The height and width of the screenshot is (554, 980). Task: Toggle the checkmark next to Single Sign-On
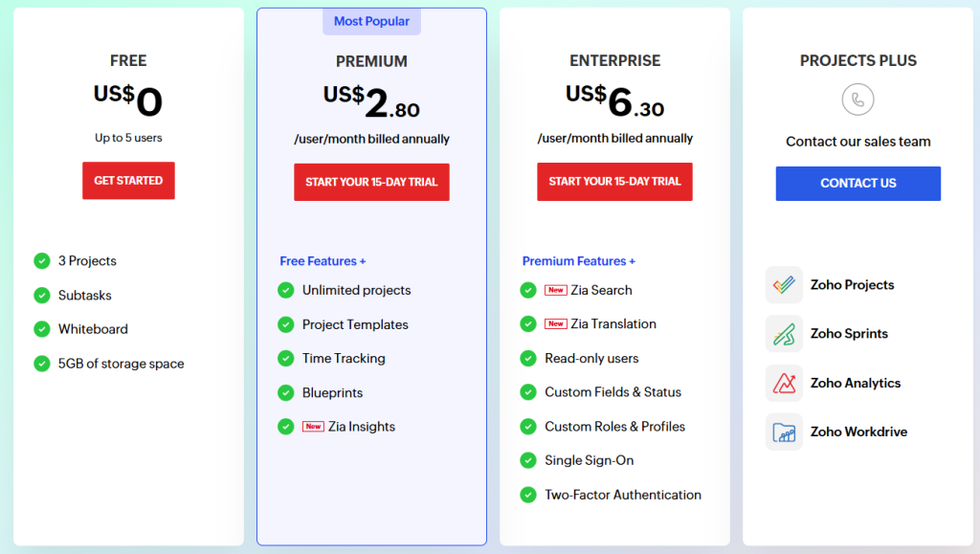527,460
